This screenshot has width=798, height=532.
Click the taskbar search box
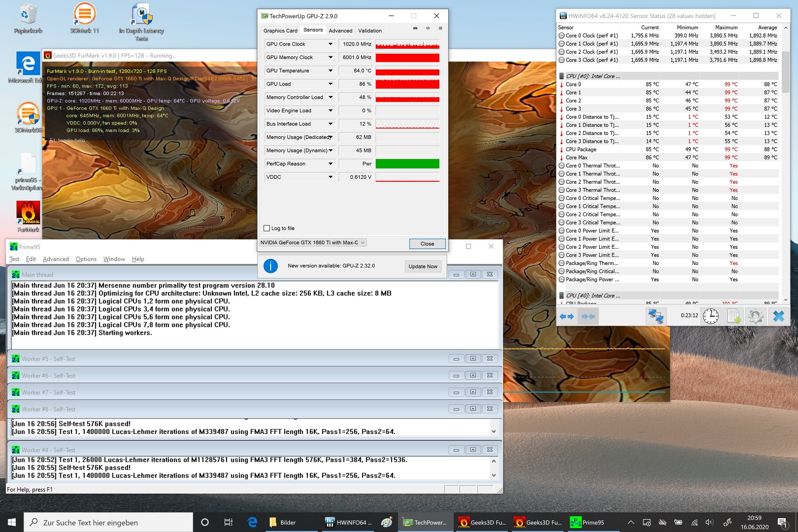pos(109,522)
